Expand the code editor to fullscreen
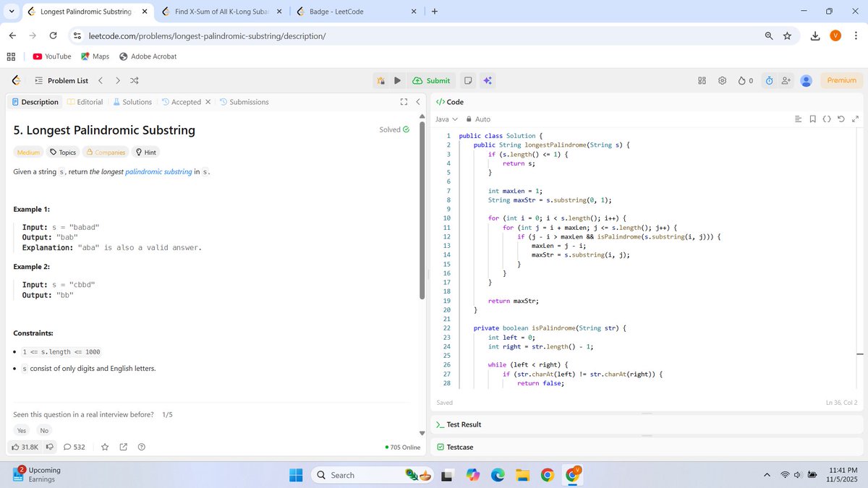 click(855, 119)
